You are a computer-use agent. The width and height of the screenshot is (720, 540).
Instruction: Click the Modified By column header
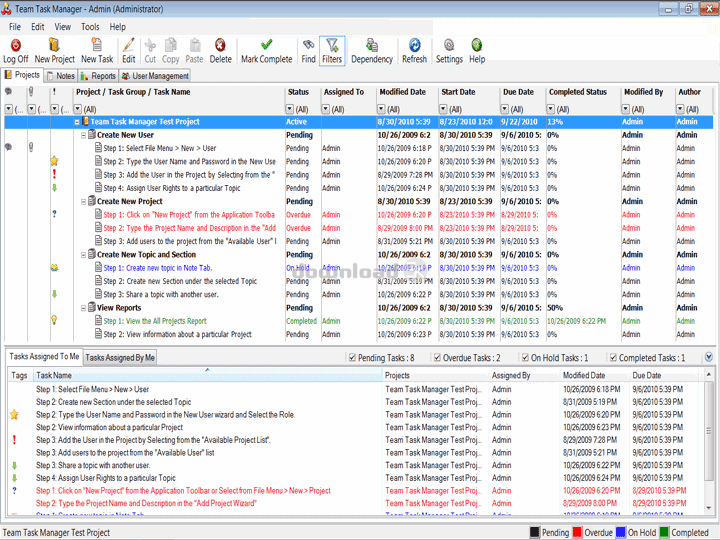pyautogui.click(x=647, y=92)
